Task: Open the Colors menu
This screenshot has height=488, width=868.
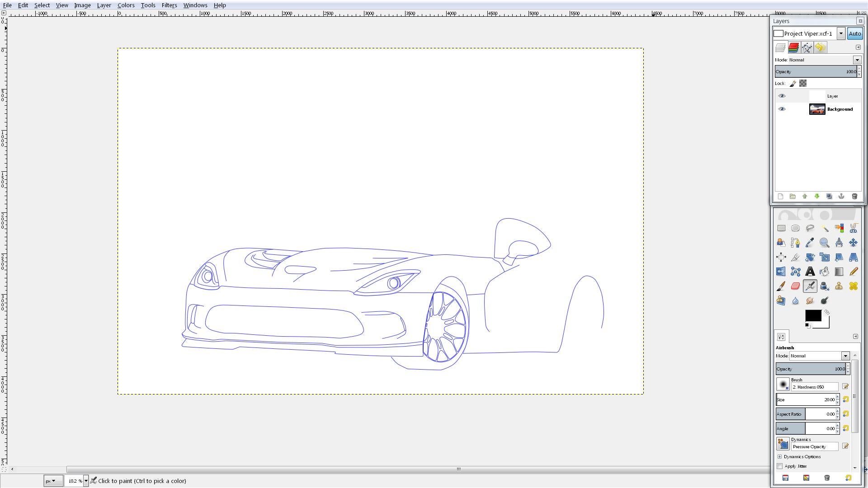Action: tap(126, 5)
